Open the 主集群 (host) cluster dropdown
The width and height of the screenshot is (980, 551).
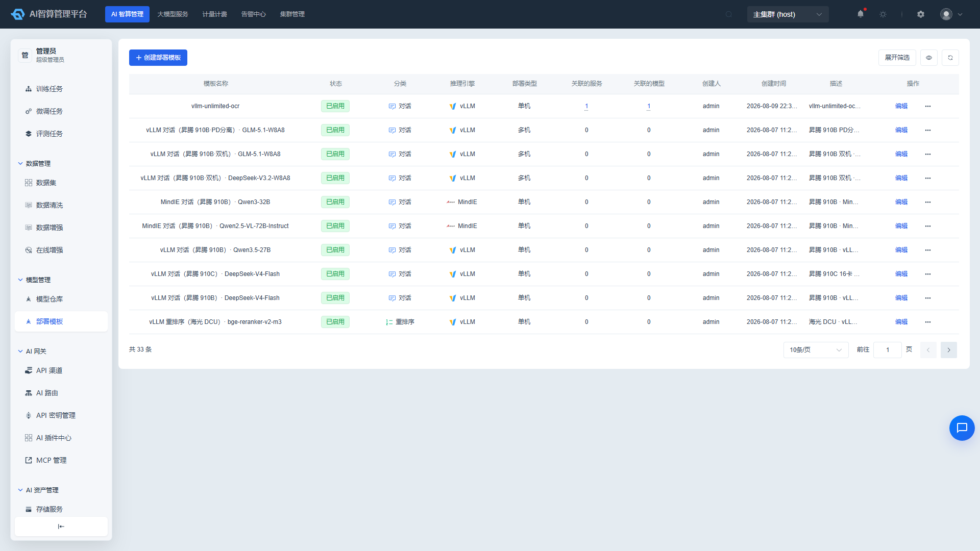[788, 14]
